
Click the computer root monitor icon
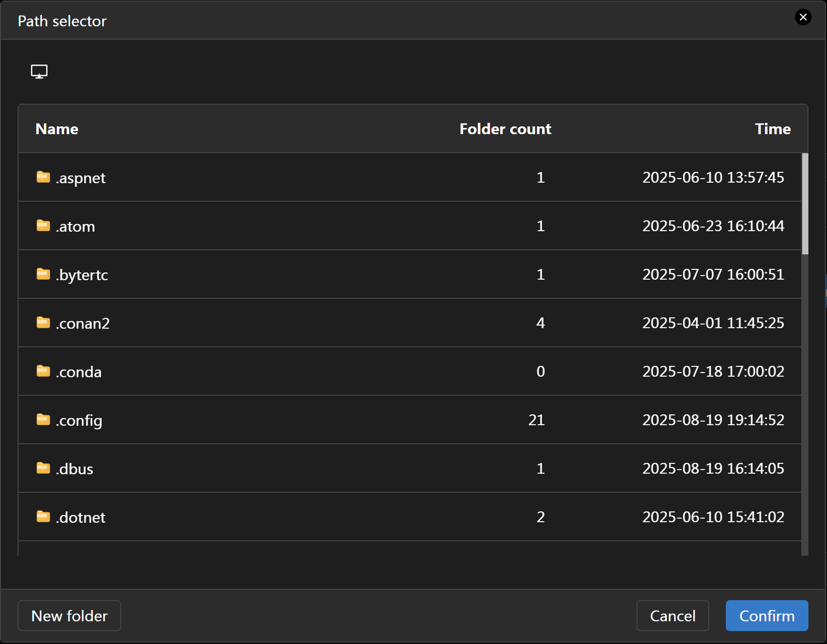click(39, 71)
